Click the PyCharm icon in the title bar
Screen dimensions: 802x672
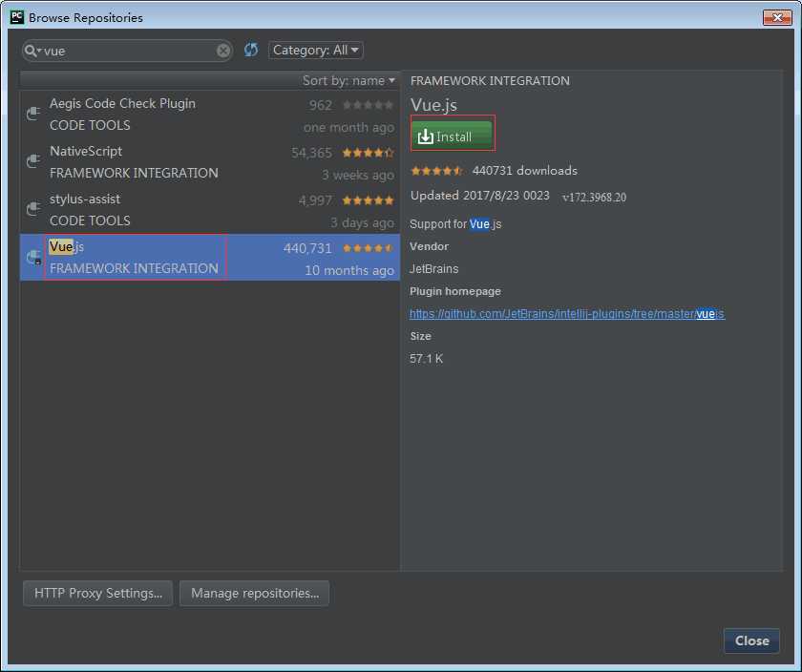(x=17, y=17)
